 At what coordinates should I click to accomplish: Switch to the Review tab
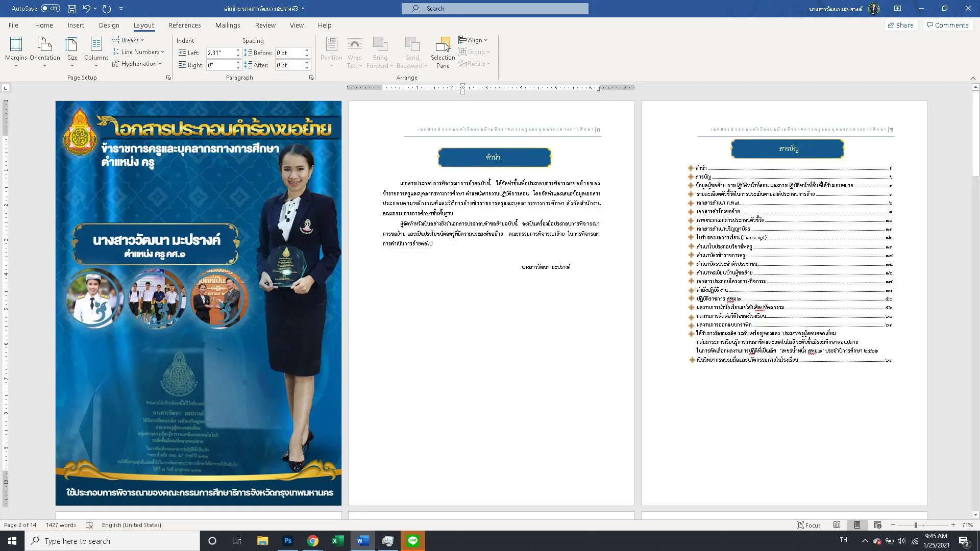(x=265, y=25)
